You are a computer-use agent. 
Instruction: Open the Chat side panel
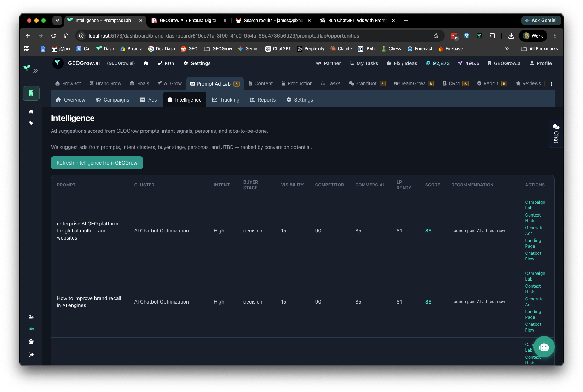click(x=556, y=134)
